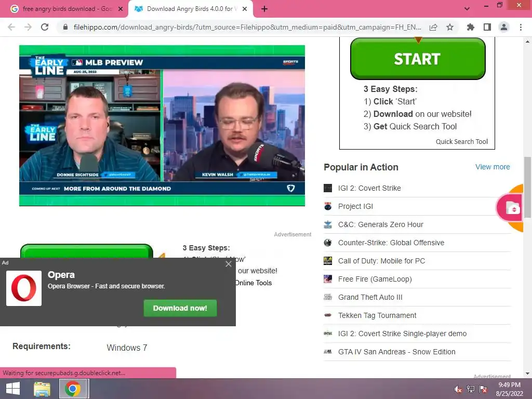Click the address bar URL
The height and width of the screenshot is (399, 532).
point(247,27)
